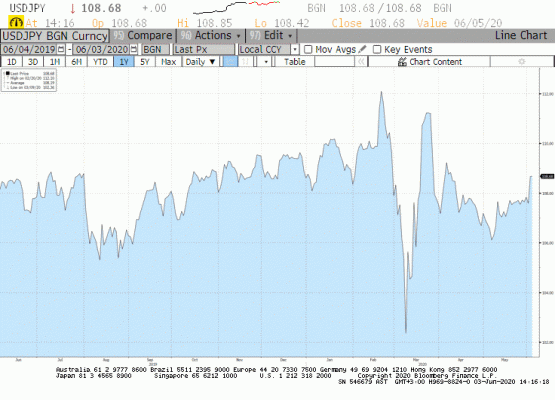
Task: Click the USDJPY ticker header text
Action: [x=28, y=8]
